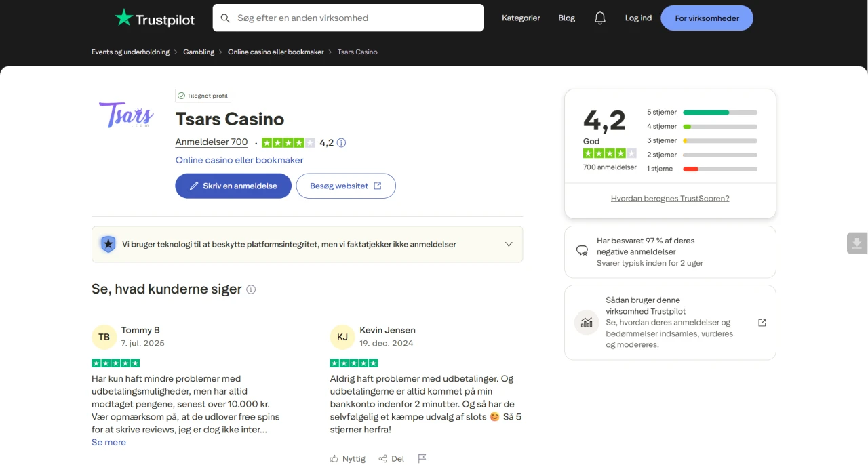The height and width of the screenshot is (465, 868).
Task: Click the info icon next to 'Se, hvad kunderne siger'
Action: click(251, 289)
